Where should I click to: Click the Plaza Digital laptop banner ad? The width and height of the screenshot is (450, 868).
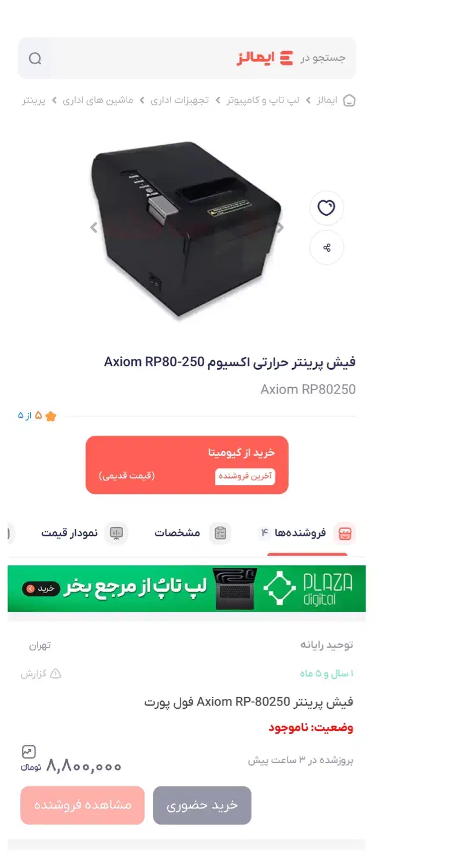(187, 589)
